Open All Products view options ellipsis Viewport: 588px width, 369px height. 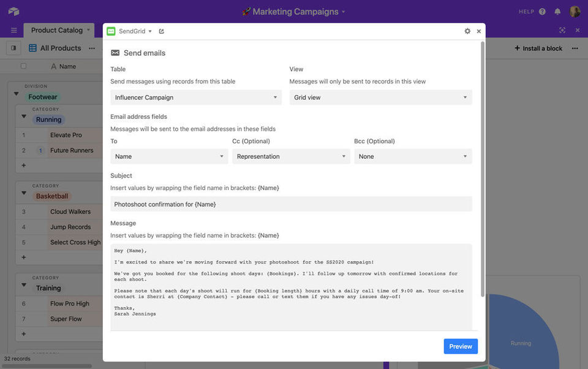point(92,48)
